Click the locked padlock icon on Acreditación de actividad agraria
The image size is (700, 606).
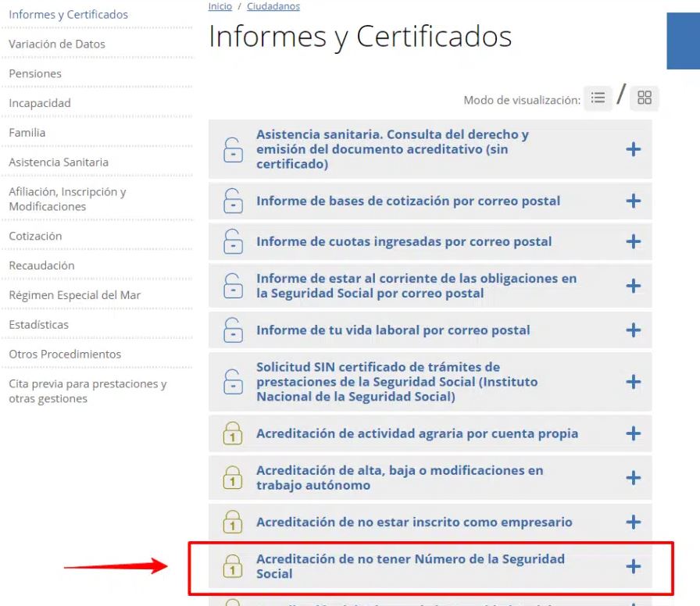232,433
